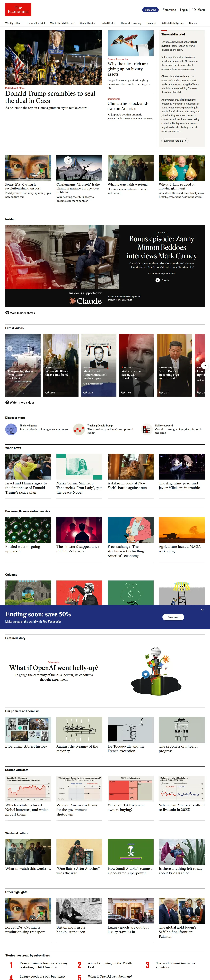This screenshot has width=210, height=980.
Task: Open United States nav item
Action: tap(108, 23)
